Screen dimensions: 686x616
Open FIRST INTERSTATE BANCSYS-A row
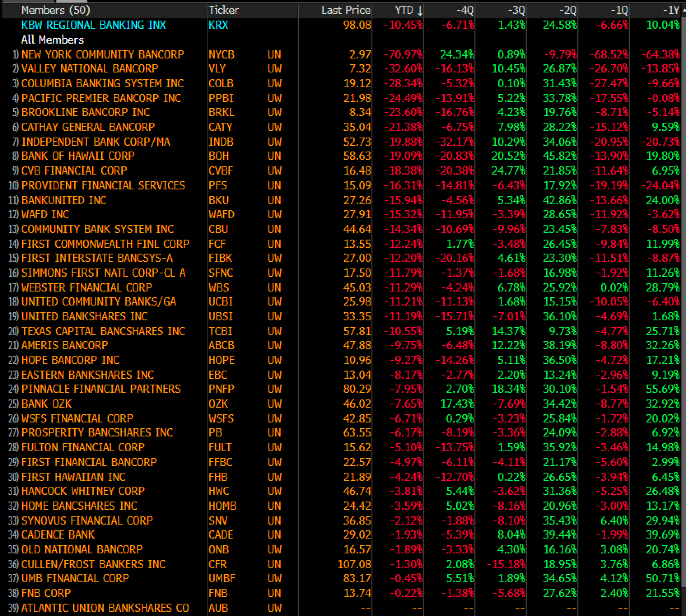[342, 258]
